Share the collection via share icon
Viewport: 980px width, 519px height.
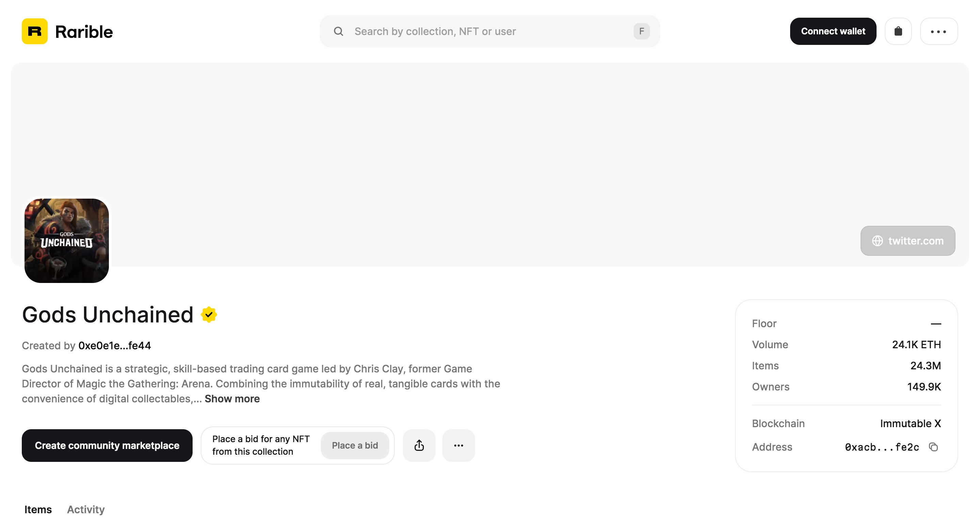419,445
